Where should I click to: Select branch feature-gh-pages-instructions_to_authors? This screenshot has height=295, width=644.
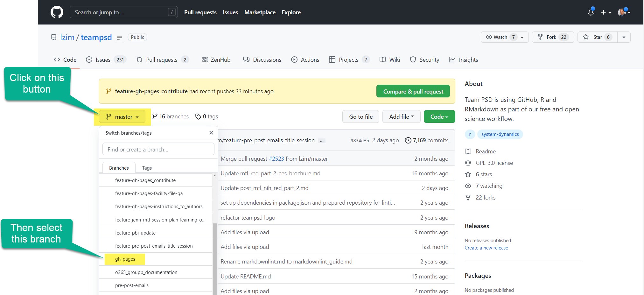156,207
